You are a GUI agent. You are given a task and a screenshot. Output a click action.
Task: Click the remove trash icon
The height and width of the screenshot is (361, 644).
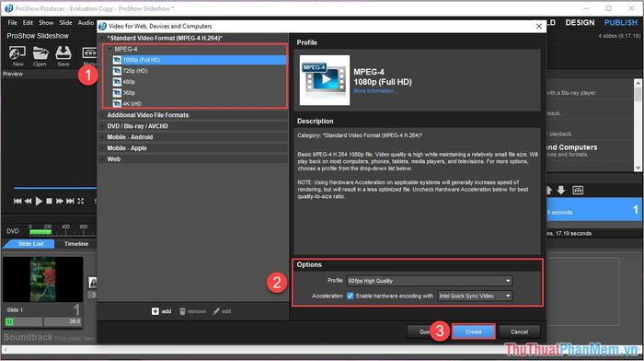click(183, 311)
